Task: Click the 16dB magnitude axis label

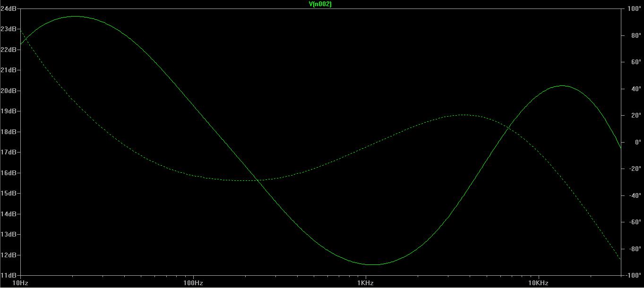Action: click(x=8, y=173)
